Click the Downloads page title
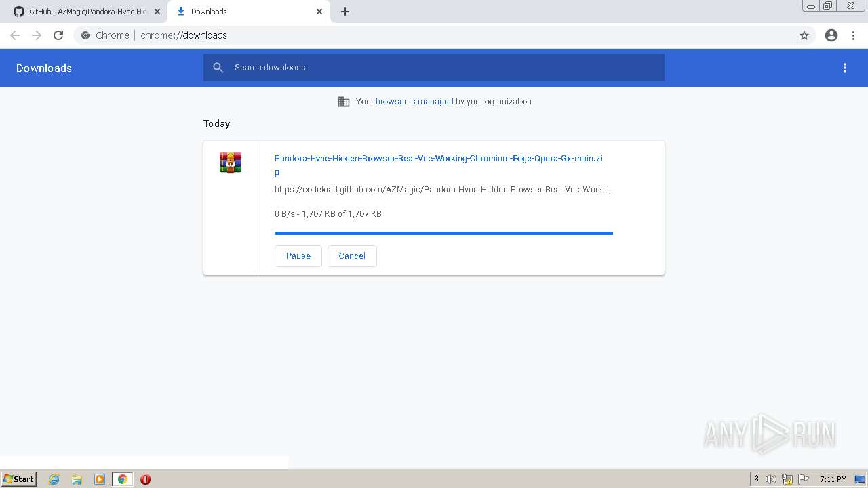 (x=44, y=68)
